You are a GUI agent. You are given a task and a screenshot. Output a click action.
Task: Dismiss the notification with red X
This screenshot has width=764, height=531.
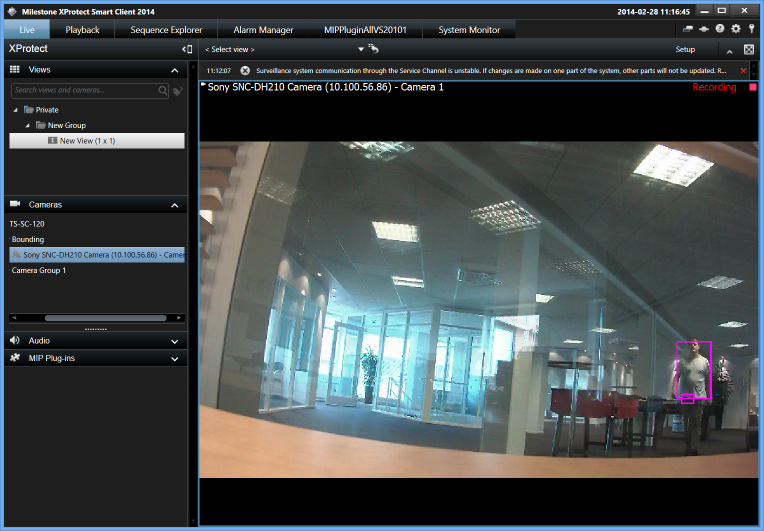tap(744, 71)
